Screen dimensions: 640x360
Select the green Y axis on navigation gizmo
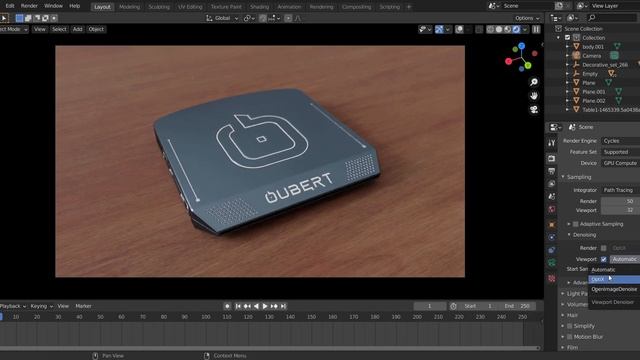click(x=528, y=65)
